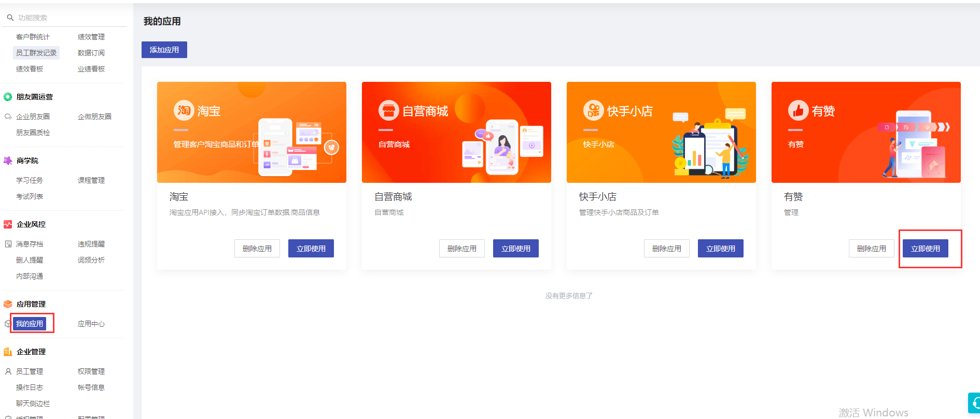Open 企业朋友圈 menu item

click(x=33, y=117)
